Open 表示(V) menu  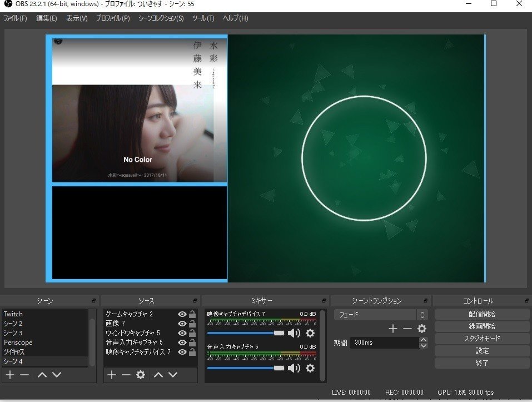coord(77,18)
